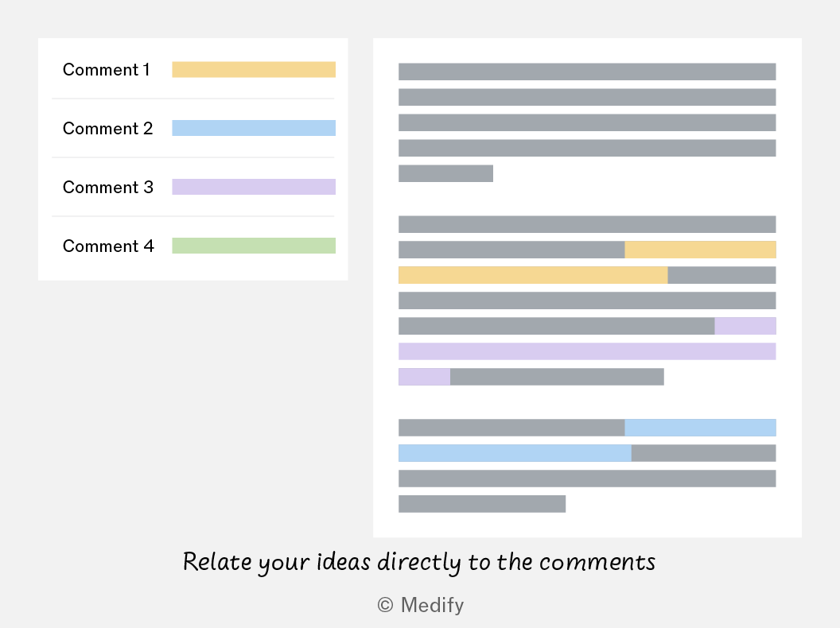This screenshot has height=628, width=840.
Task: Click the purple swatch beside Comment 3
Action: click(254, 187)
